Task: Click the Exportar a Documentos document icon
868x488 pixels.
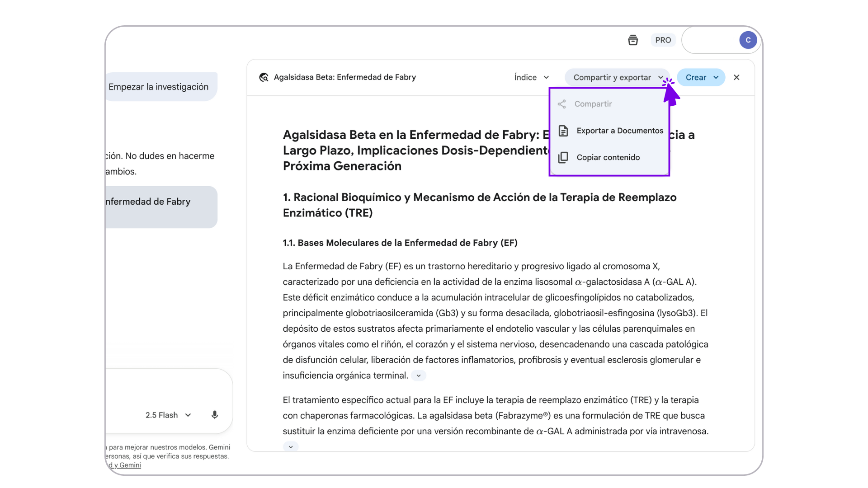Action: tap(563, 131)
